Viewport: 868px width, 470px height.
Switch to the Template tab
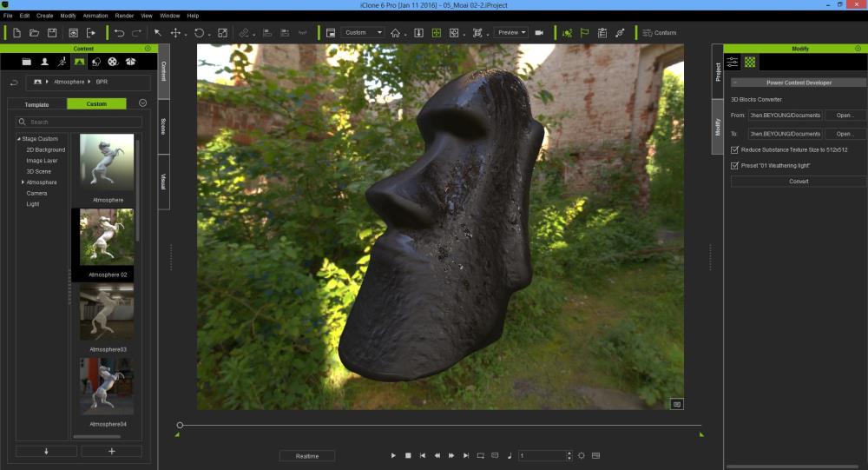pos(37,103)
